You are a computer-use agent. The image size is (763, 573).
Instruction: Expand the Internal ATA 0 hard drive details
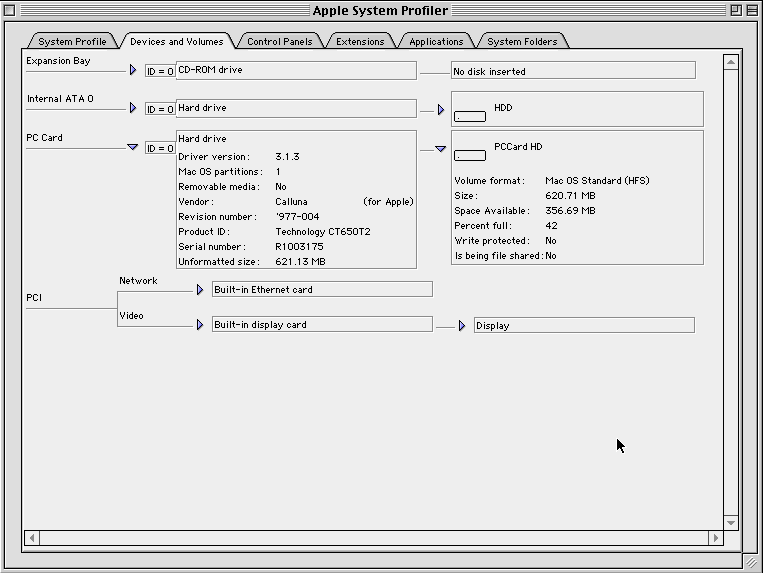click(x=133, y=108)
